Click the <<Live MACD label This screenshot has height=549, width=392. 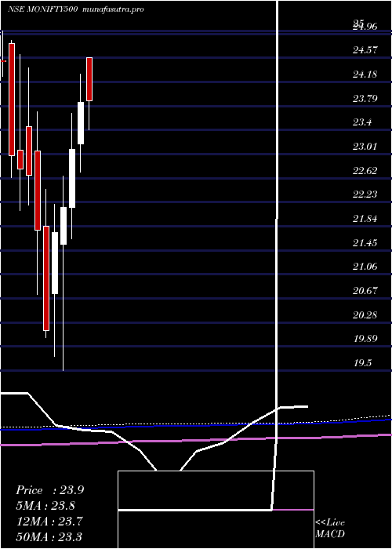point(330,529)
